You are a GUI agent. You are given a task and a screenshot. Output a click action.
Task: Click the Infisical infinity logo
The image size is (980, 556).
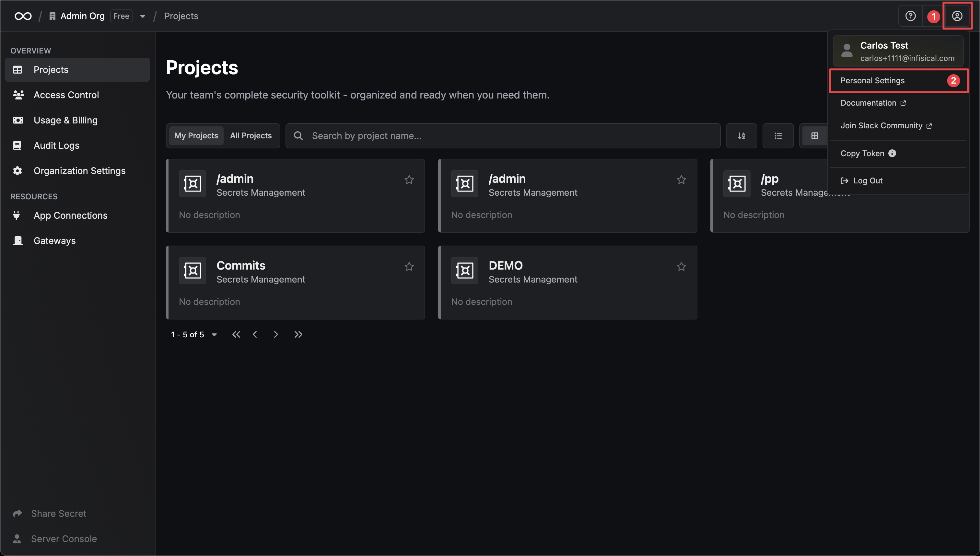(x=23, y=16)
